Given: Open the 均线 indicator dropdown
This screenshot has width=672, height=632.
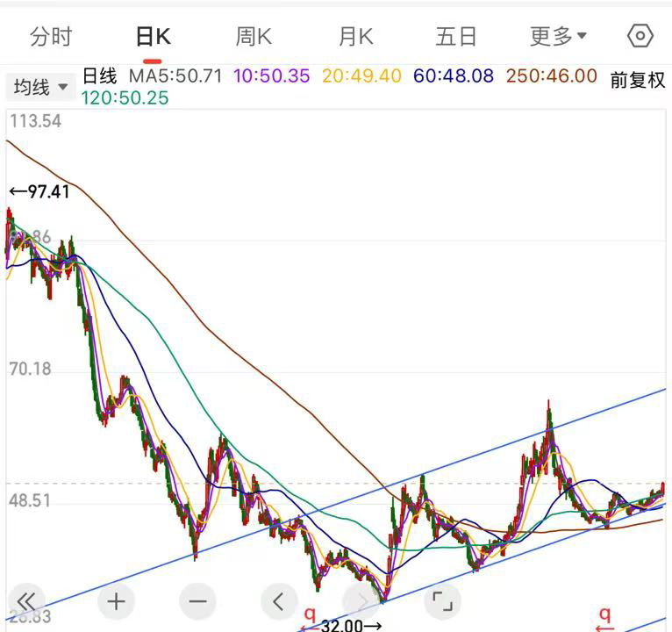Looking at the screenshot, I should click(x=40, y=88).
